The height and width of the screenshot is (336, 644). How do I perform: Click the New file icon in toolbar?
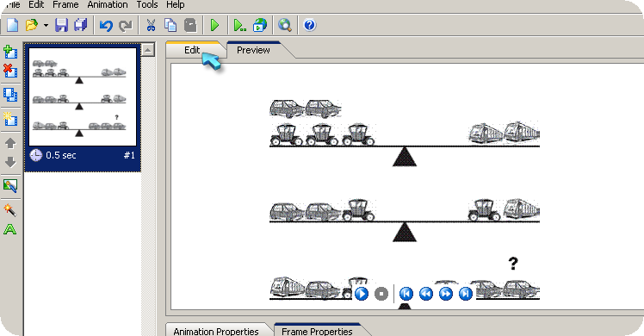[12, 25]
